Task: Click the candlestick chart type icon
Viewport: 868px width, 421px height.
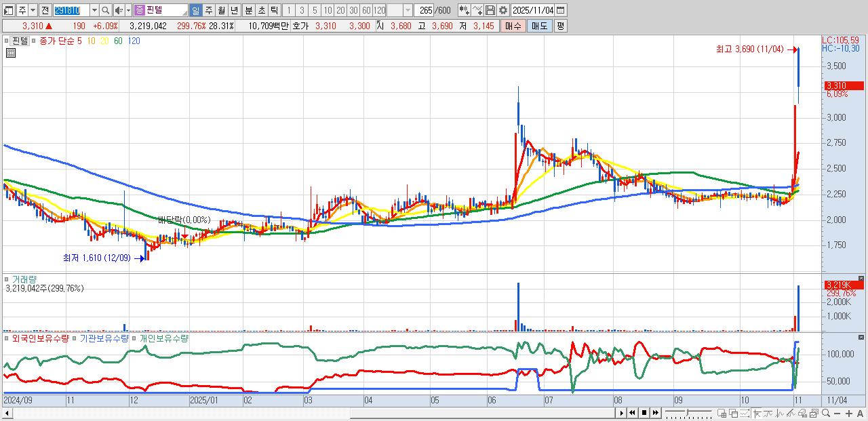Action: 464,10
